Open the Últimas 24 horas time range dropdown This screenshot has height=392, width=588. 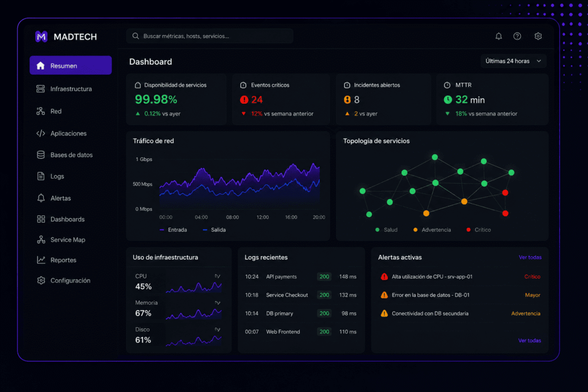point(513,61)
